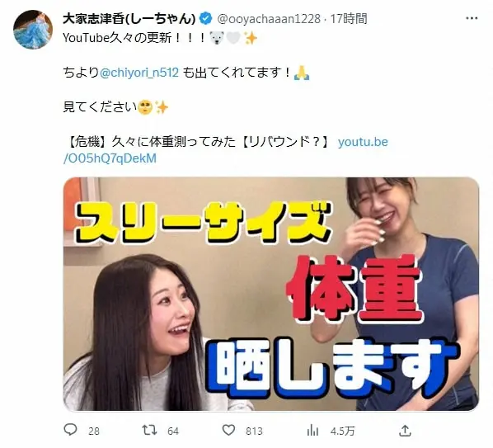Viewport: 493px width, 448px height.
Task: Open the three-dot more options menu
Action: (x=472, y=18)
